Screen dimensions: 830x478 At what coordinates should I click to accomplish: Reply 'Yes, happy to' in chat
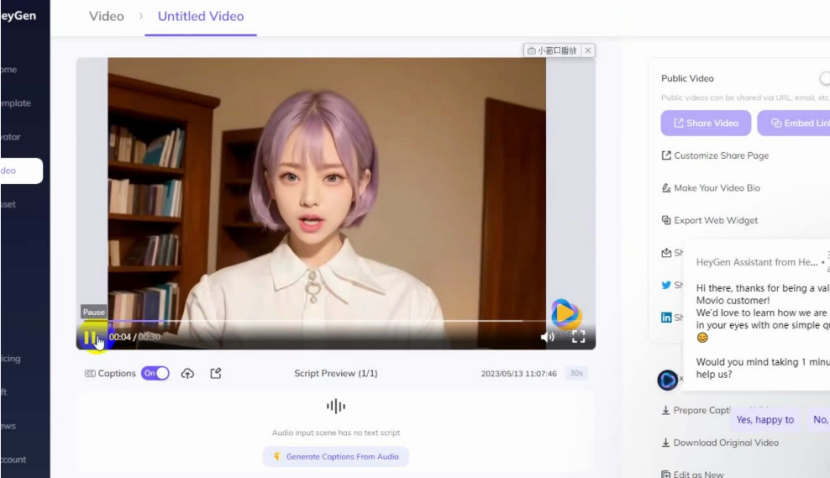click(x=765, y=420)
